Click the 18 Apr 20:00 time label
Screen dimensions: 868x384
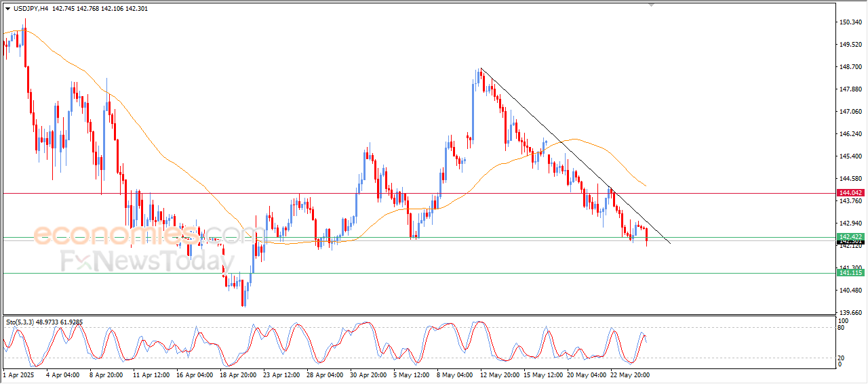pyautogui.click(x=237, y=375)
